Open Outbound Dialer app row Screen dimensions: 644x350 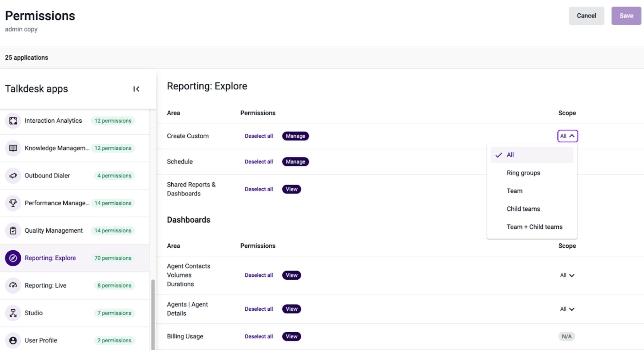(75, 176)
